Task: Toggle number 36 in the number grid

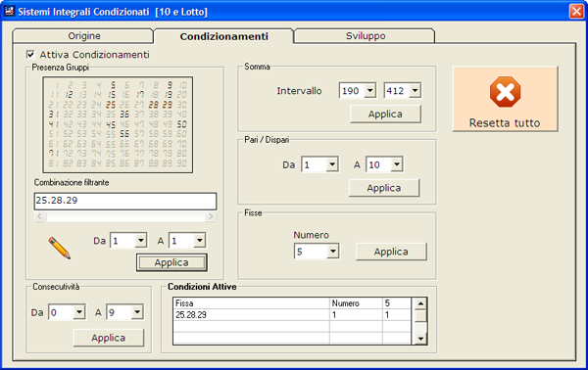Action: [x=124, y=115]
